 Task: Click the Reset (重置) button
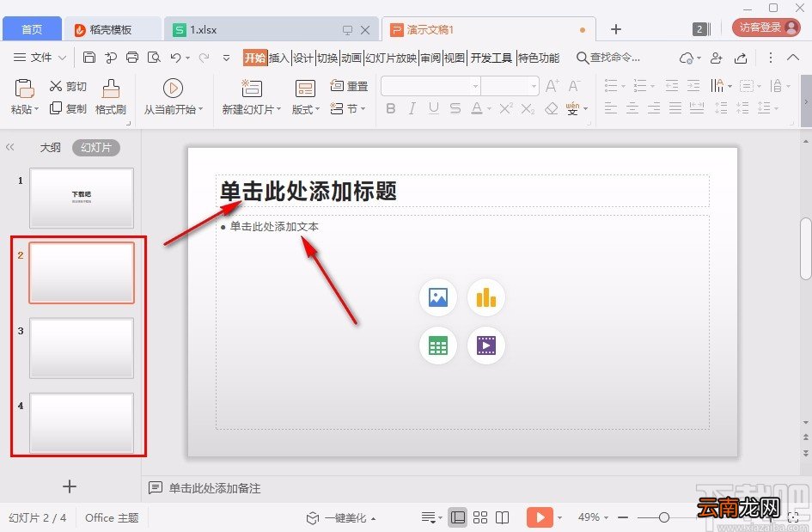click(x=349, y=86)
